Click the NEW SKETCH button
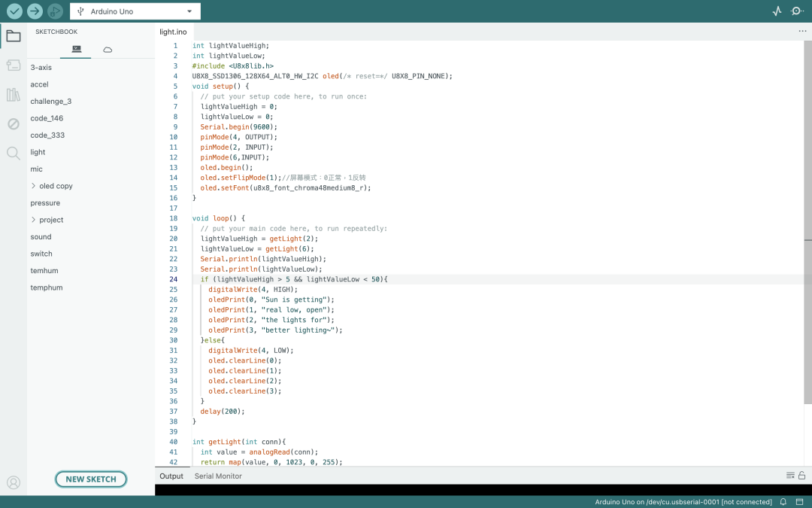Viewport: 812px width, 508px height. tap(91, 479)
